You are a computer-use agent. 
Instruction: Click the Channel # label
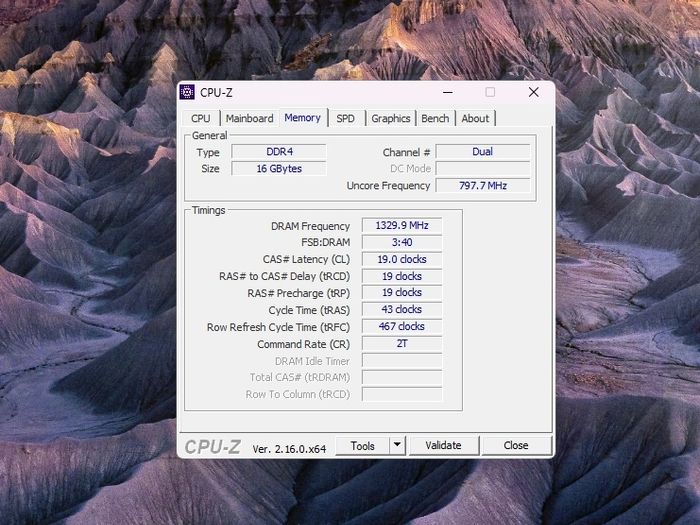(x=406, y=152)
